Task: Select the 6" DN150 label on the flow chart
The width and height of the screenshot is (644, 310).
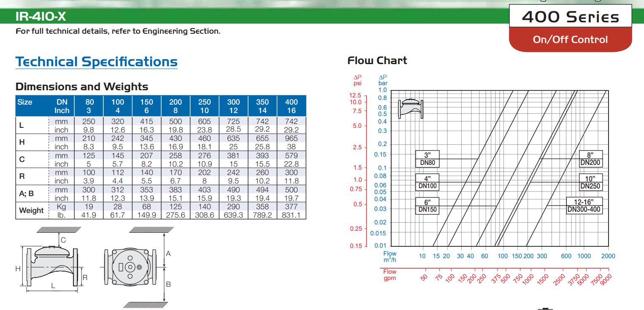Action: (x=427, y=206)
